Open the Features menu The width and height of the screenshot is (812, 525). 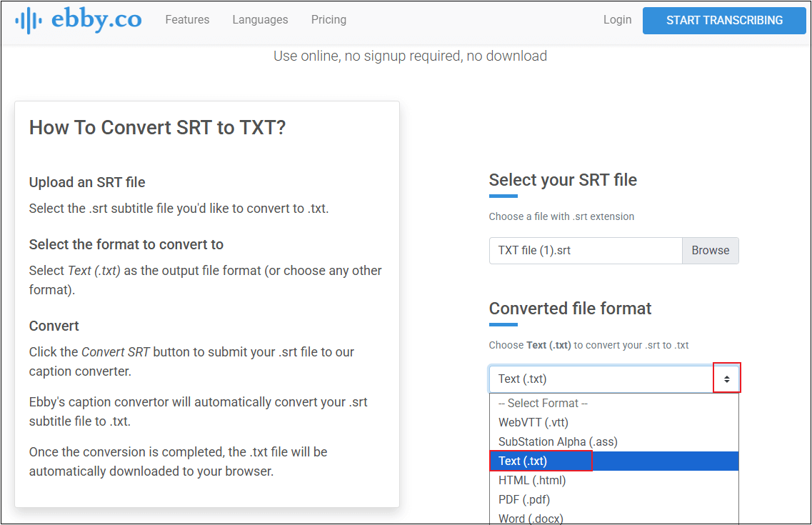pos(187,19)
